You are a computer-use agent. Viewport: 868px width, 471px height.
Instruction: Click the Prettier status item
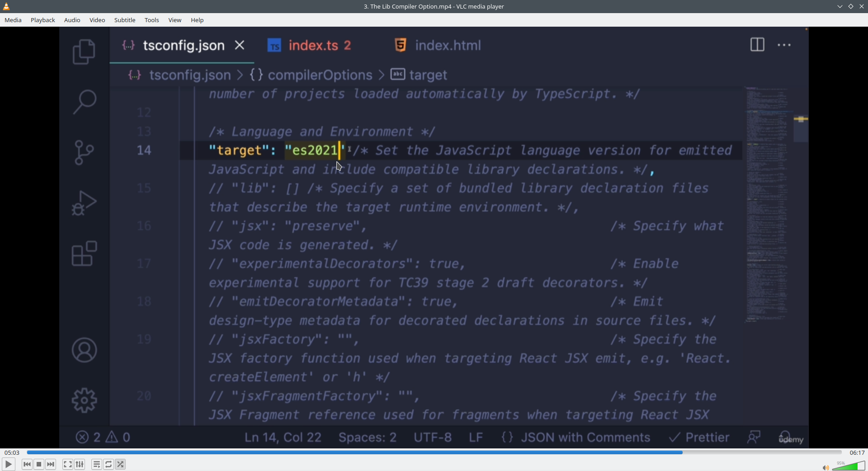point(699,438)
